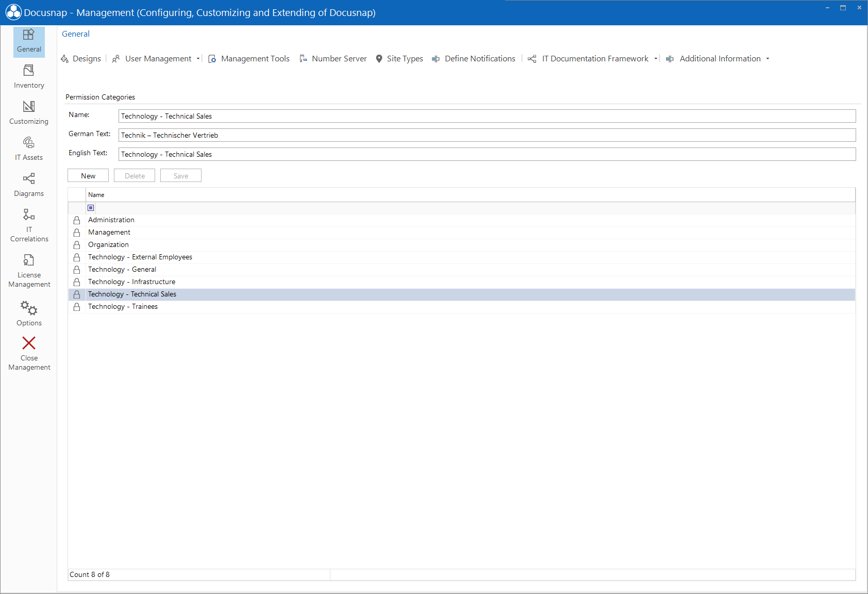Focus the English Text input field
The height and width of the screenshot is (594, 868).
point(487,154)
